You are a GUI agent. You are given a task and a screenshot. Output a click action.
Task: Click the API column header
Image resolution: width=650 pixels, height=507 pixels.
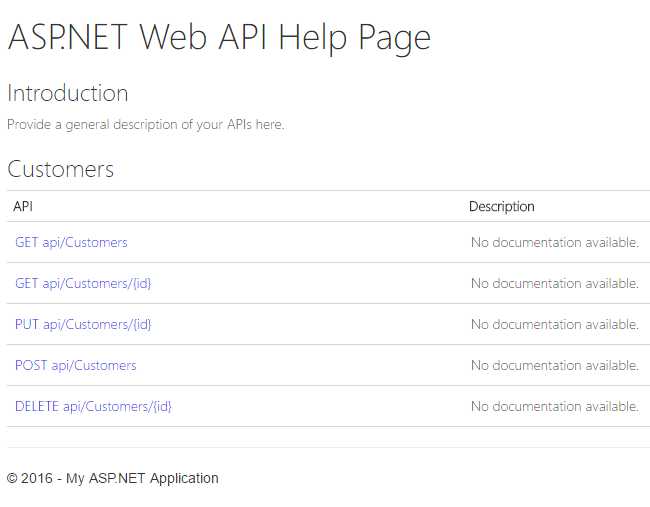click(x=23, y=206)
